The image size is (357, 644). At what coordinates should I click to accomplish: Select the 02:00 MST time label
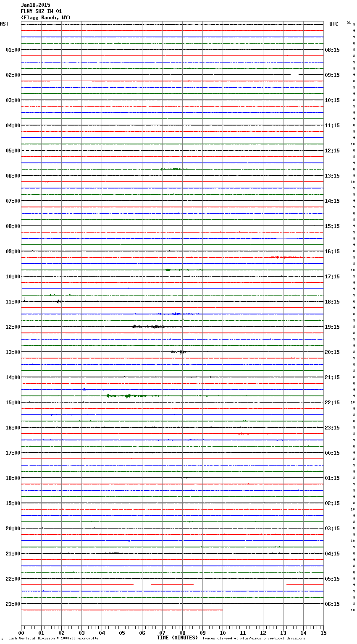coord(13,75)
